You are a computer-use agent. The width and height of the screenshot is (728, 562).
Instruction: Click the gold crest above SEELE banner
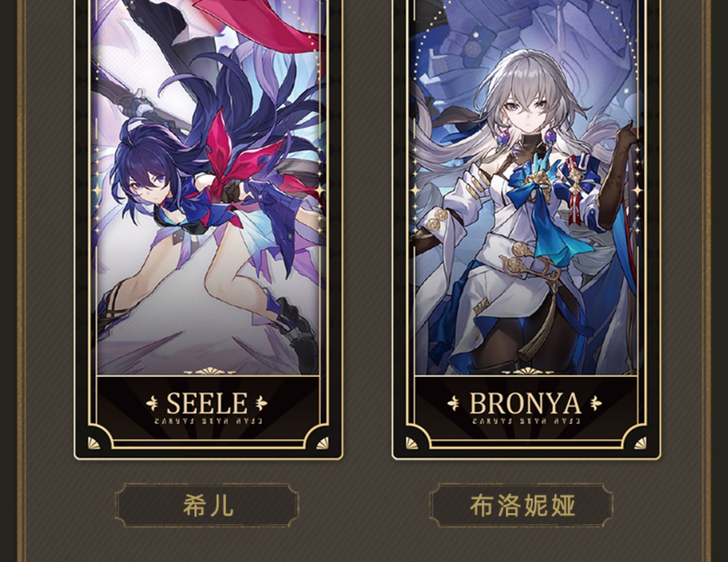coord(209,373)
